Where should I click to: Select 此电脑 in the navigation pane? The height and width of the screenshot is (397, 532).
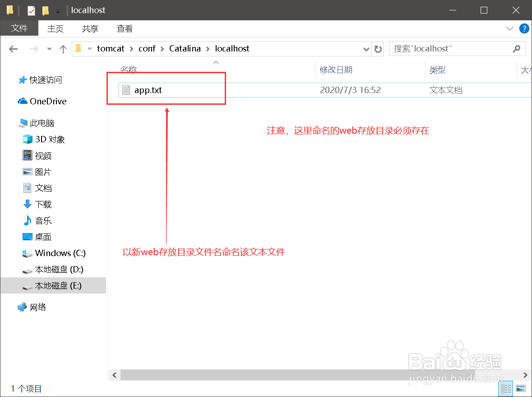click(x=42, y=123)
